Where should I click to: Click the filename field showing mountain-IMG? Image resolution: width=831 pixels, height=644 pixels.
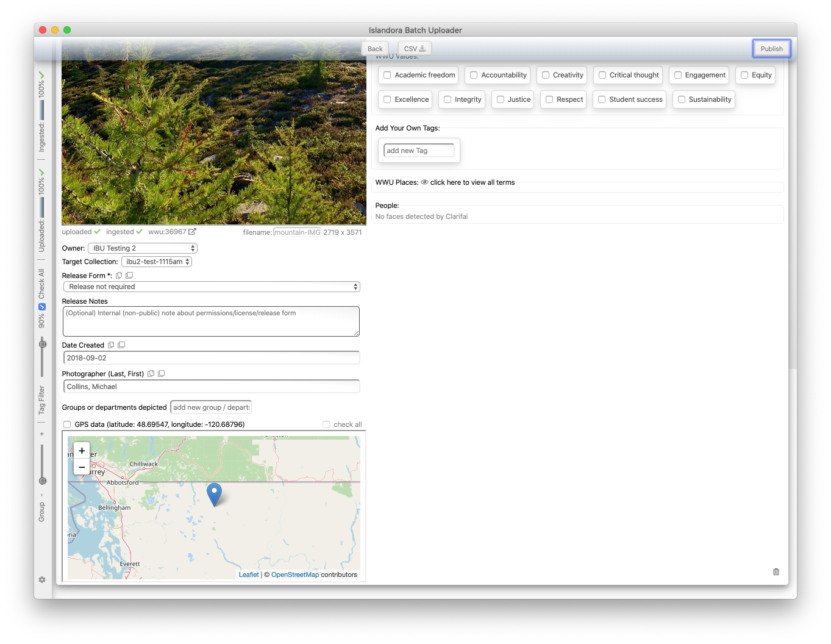click(x=297, y=232)
